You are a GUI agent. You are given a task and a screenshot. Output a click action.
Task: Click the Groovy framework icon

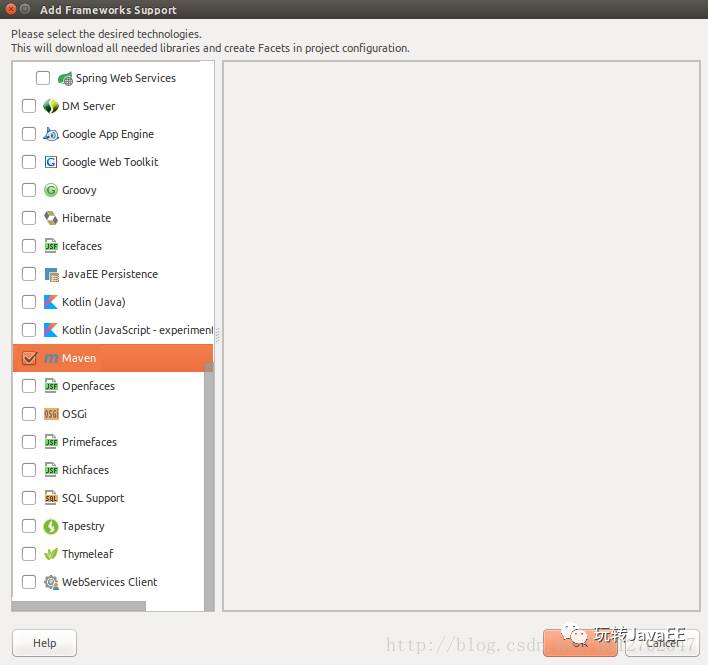pyautogui.click(x=51, y=190)
